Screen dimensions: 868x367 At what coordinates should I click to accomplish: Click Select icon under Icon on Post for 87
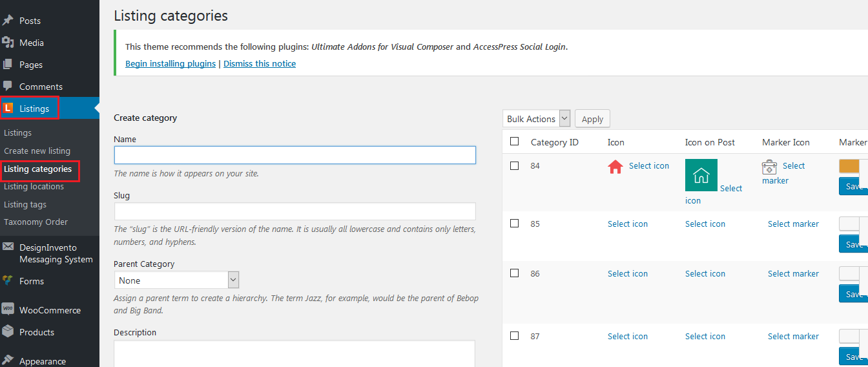(705, 336)
